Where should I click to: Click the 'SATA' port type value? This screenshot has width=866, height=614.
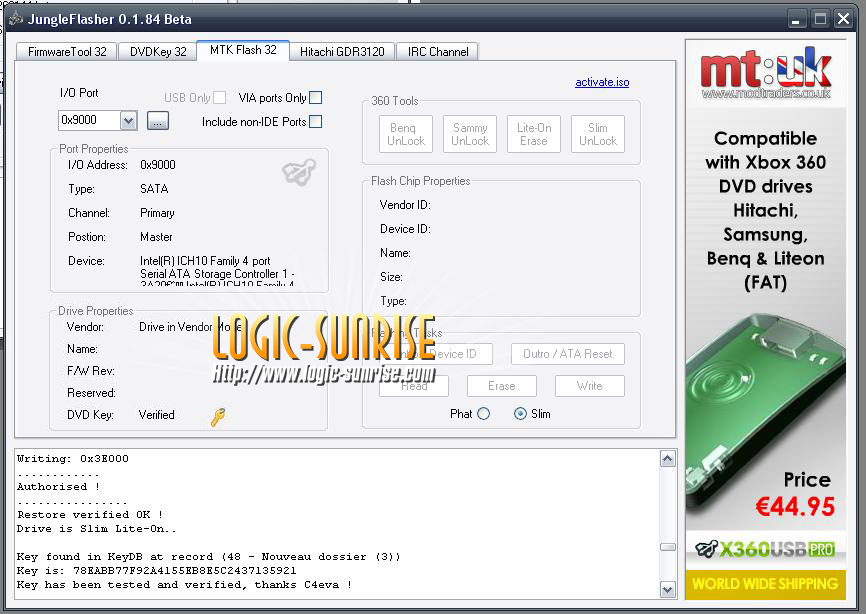pos(154,189)
